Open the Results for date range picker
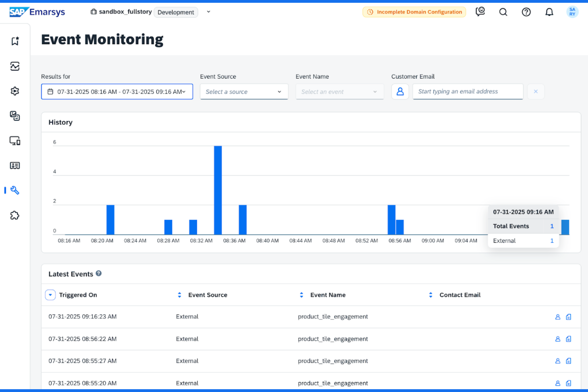Viewport: 588px width, 392px height. (117, 92)
